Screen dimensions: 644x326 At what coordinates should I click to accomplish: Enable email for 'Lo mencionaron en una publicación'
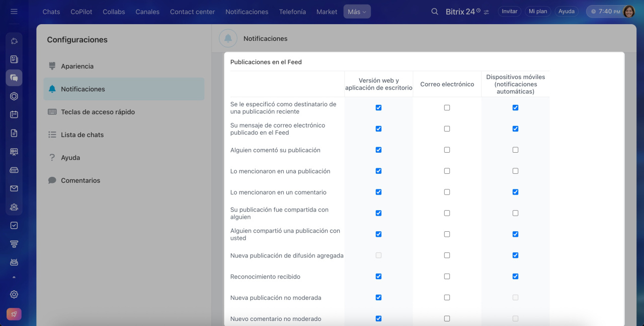click(x=447, y=171)
